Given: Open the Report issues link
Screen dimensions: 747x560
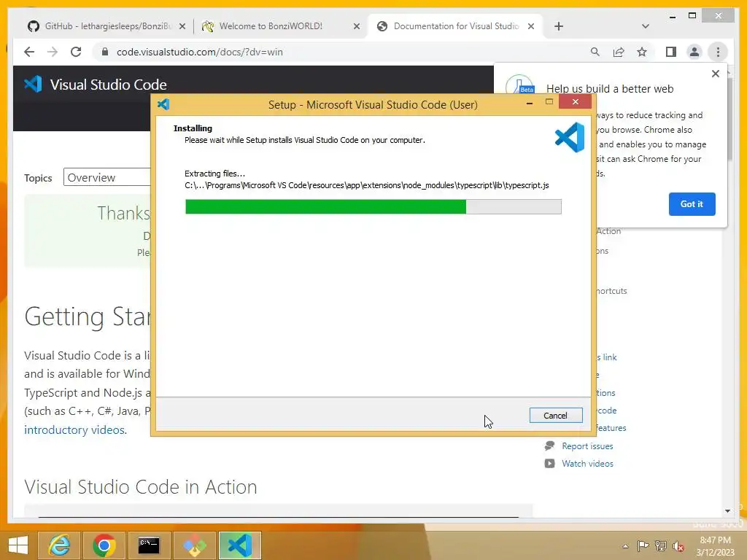Looking at the screenshot, I should coord(587,446).
